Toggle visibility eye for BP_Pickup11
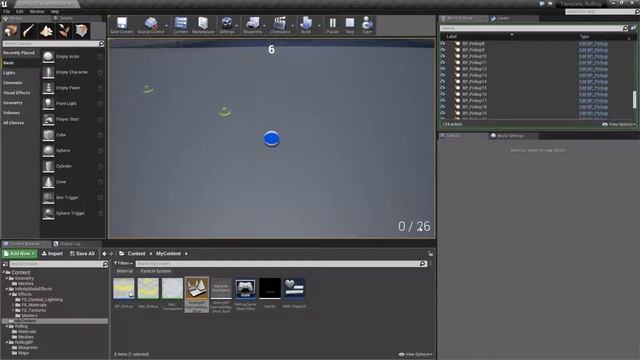Screen dimensions: 640x360 pos(443,62)
